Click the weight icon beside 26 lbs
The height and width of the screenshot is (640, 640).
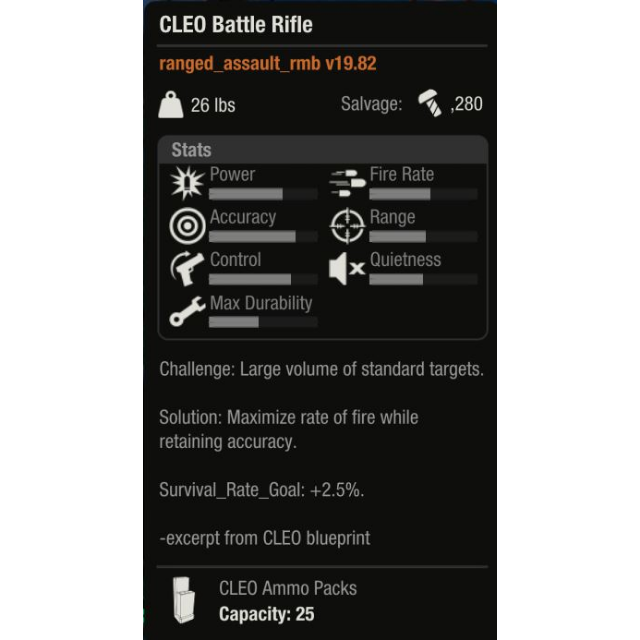pos(172,104)
